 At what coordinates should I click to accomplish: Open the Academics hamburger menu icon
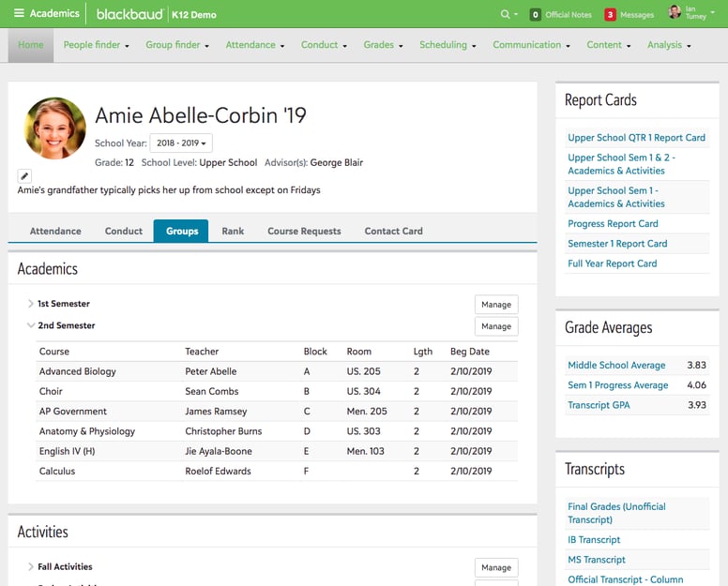click(x=19, y=14)
